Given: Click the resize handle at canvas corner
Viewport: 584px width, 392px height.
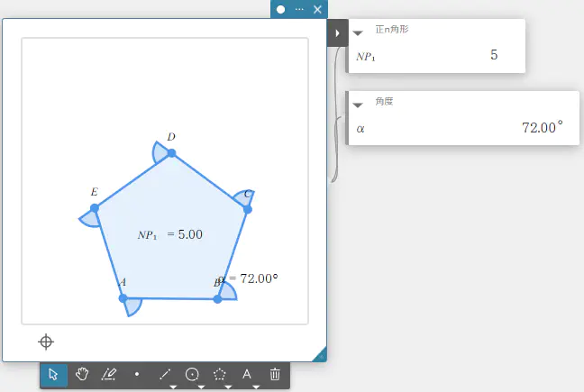Looking at the screenshot, I should coord(319,355).
